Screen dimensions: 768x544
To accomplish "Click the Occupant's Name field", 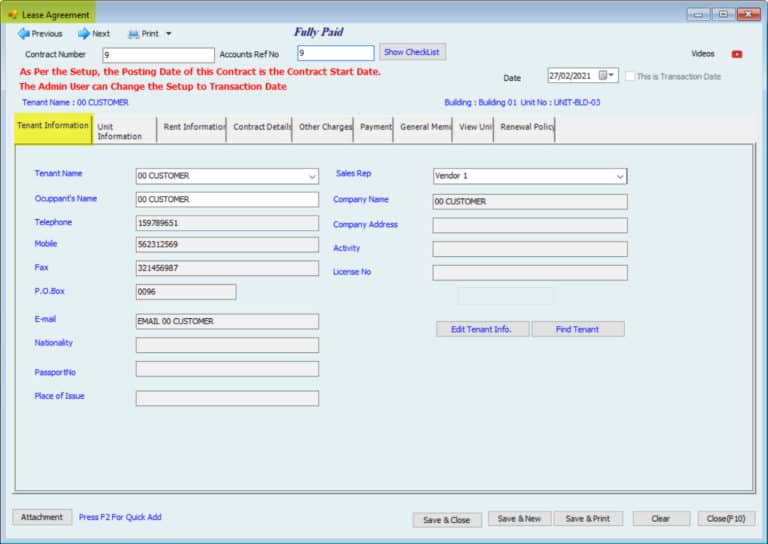I will coord(227,199).
